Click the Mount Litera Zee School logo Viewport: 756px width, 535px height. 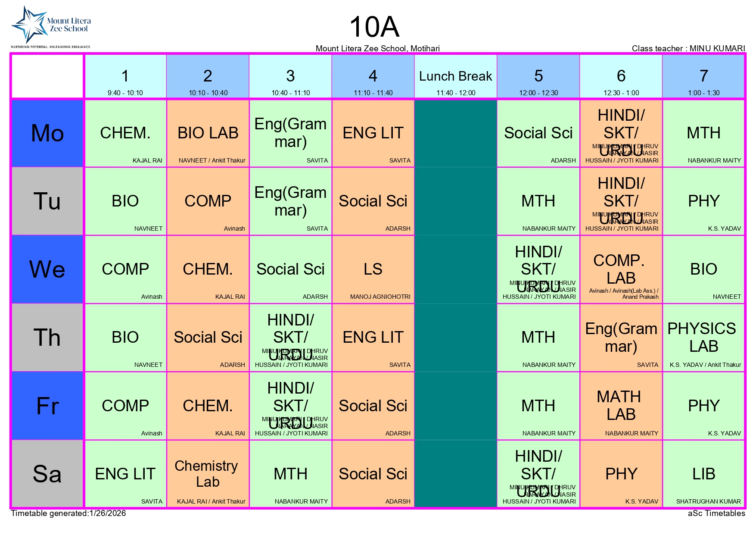(51, 27)
